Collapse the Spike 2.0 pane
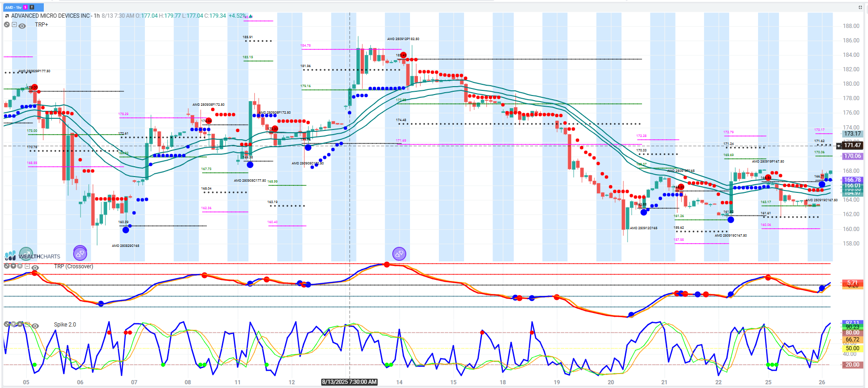Viewport: 868px width, 388px height. coord(27,325)
